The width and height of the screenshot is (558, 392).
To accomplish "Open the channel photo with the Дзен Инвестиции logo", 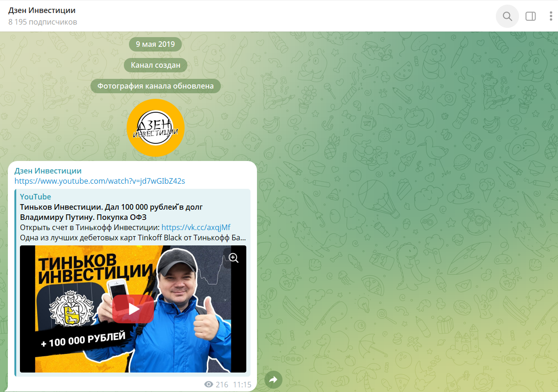I will coord(155,128).
